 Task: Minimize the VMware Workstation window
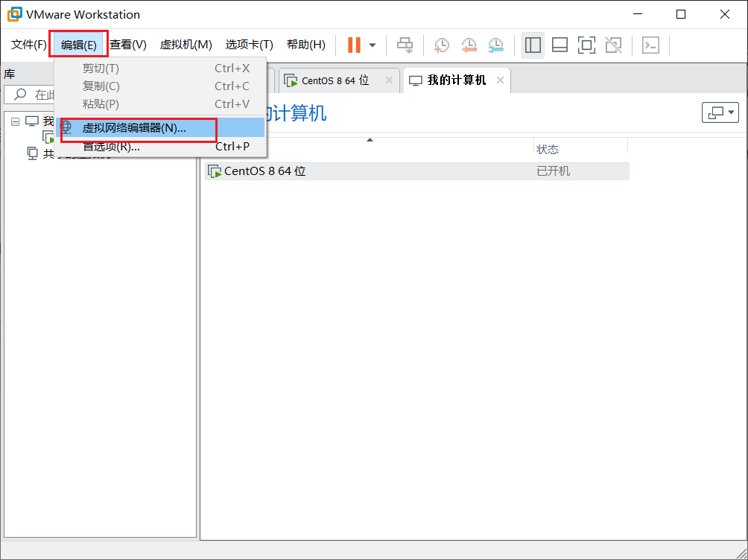[x=638, y=14]
